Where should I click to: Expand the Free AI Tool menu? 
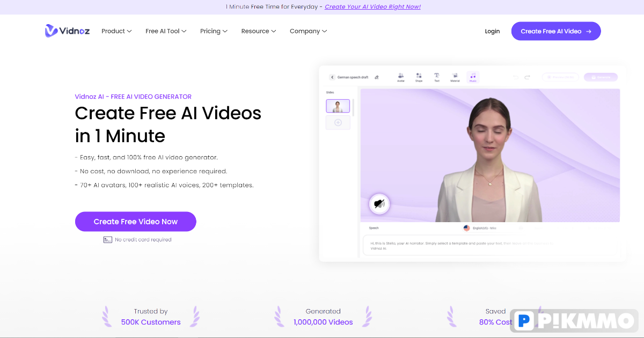point(166,31)
